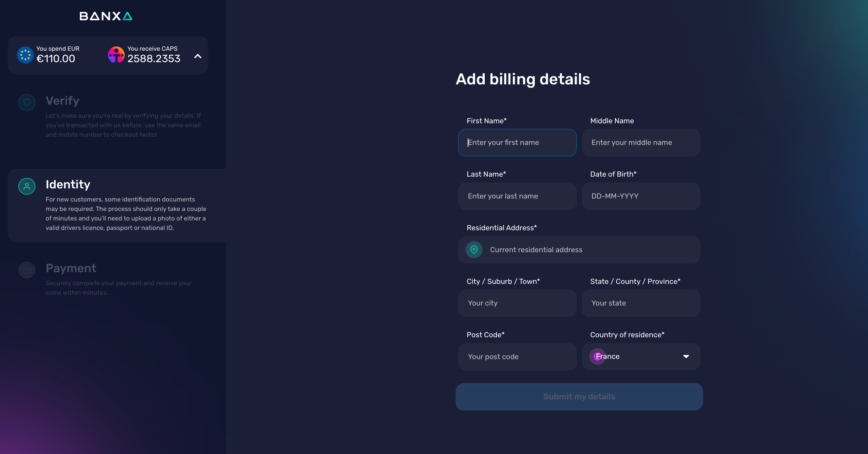The width and height of the screenshot is (868, 454).
Task: Click the EUR flag icon
Action: pos(25,55)
